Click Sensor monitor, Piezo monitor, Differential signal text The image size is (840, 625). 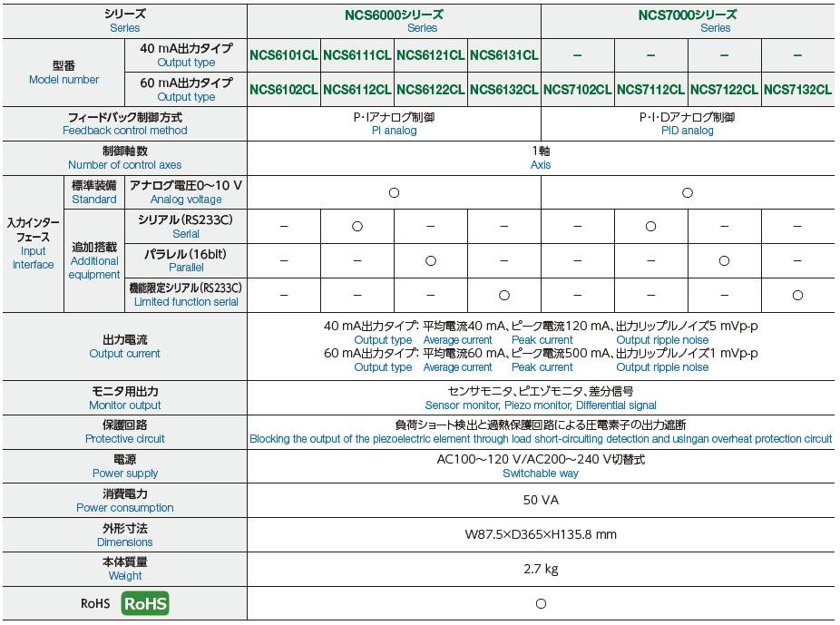click(541, 405)
